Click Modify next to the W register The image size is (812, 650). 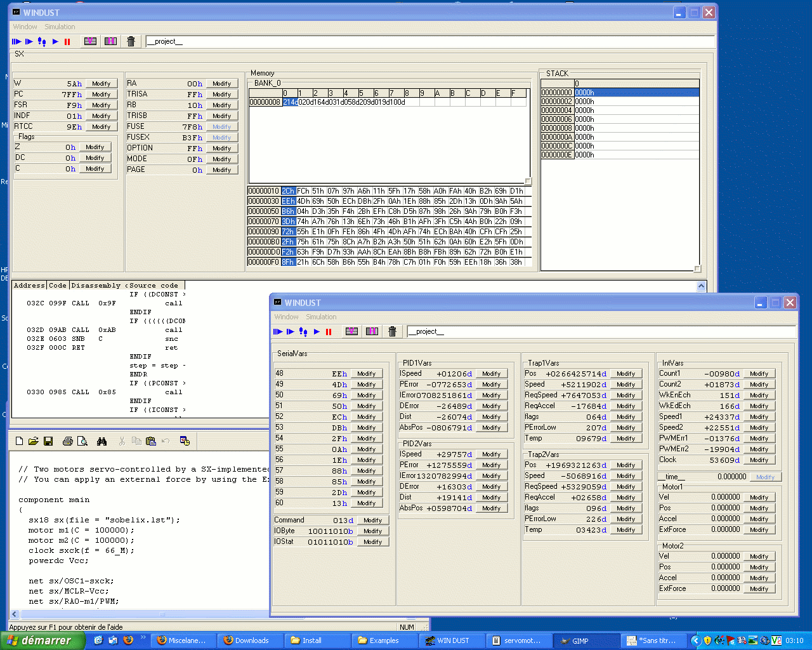tap(101, 84)
